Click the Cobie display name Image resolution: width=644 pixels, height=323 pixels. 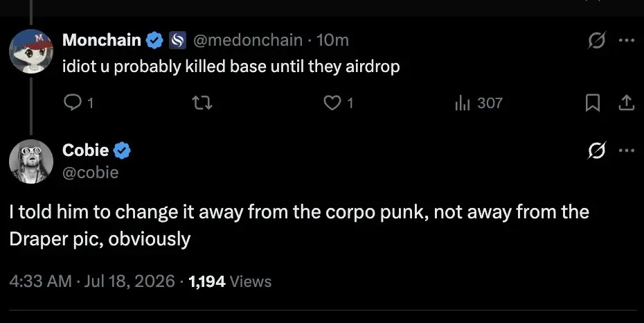pos(85,150)
